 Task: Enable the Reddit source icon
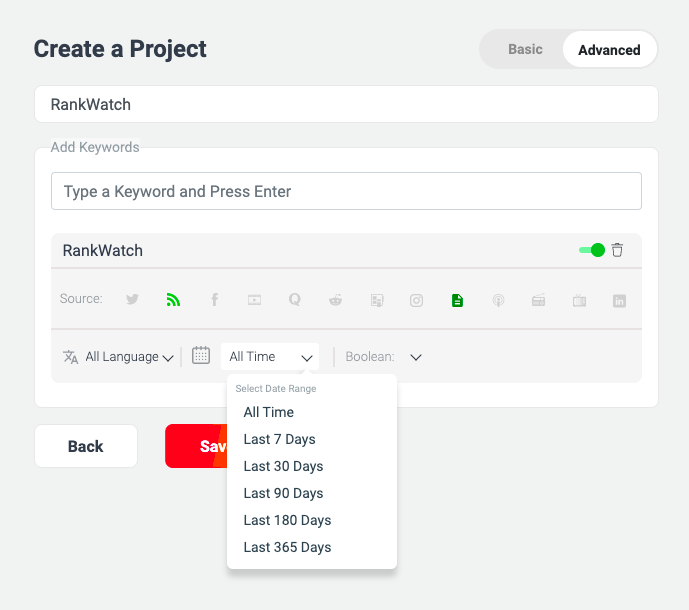(x=336, y=300)
